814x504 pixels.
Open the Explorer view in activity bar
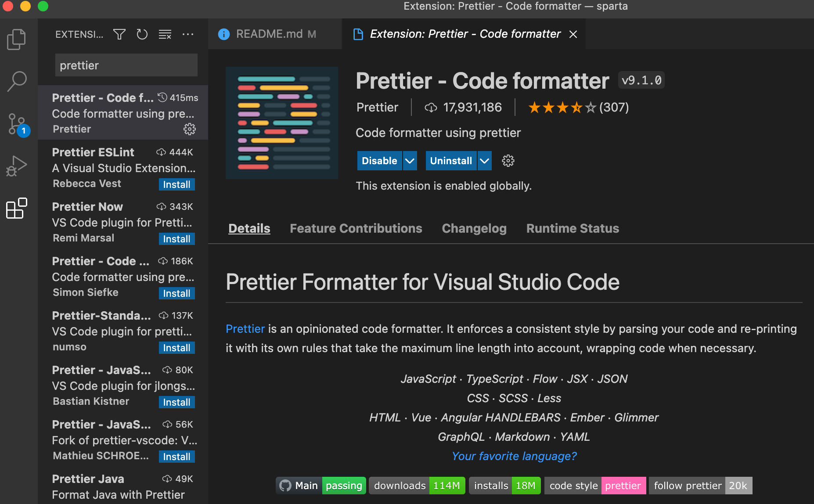(x=17, y=40)
